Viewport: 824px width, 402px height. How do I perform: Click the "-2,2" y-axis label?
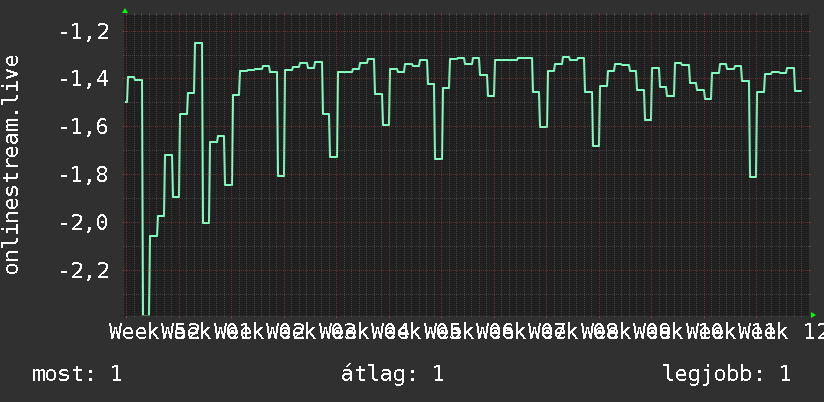coord(84,271)
